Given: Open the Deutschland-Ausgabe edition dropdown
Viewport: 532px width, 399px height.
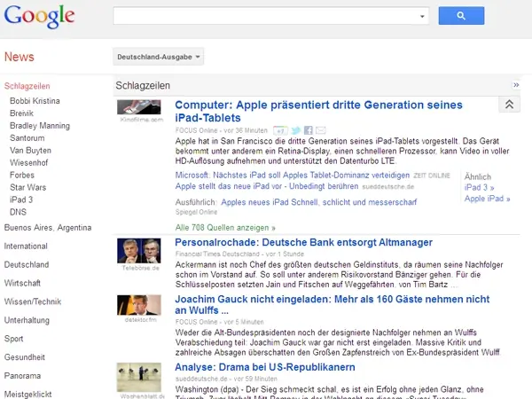Looking at the screenshot, I should point(158,57).
